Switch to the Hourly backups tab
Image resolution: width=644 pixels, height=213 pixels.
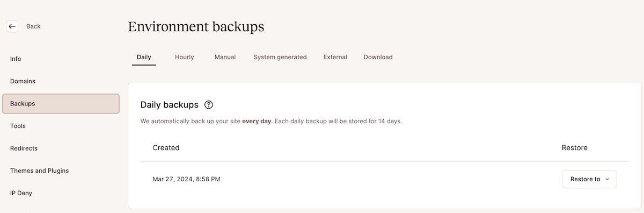pos(184,57)
